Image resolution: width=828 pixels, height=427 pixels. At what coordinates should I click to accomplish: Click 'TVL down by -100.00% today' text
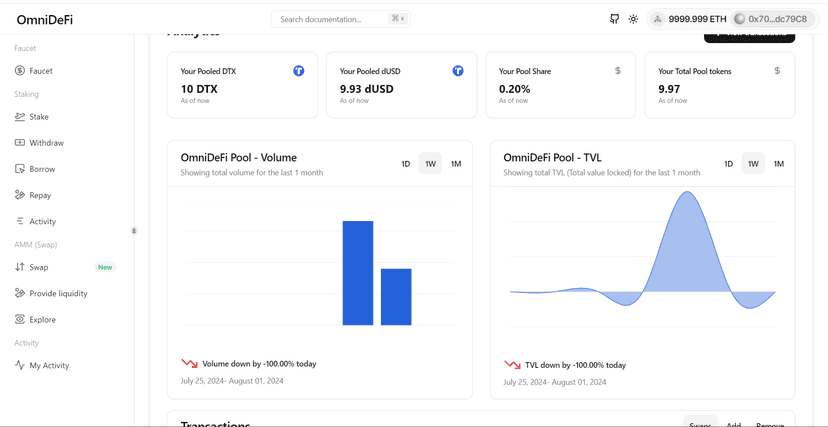point(576,365)
